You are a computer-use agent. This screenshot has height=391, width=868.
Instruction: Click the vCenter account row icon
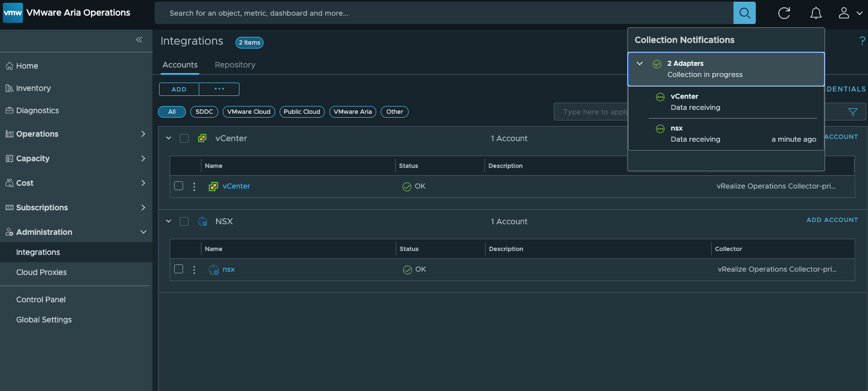[213, 186]
